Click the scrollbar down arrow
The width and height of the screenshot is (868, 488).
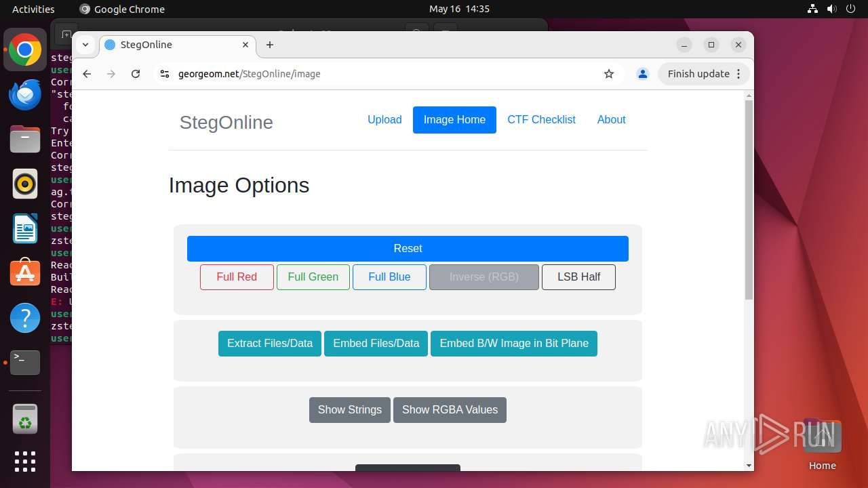[x=749, y=466]
